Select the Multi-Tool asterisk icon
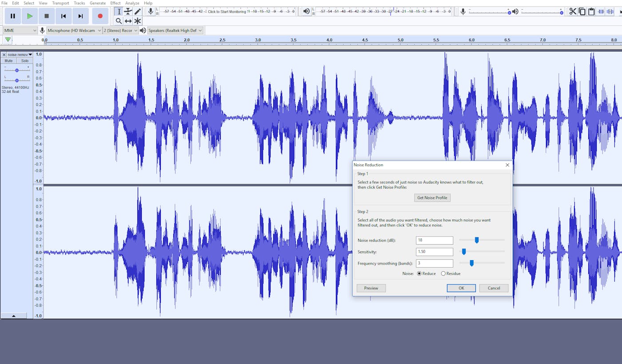 point(137,21)
